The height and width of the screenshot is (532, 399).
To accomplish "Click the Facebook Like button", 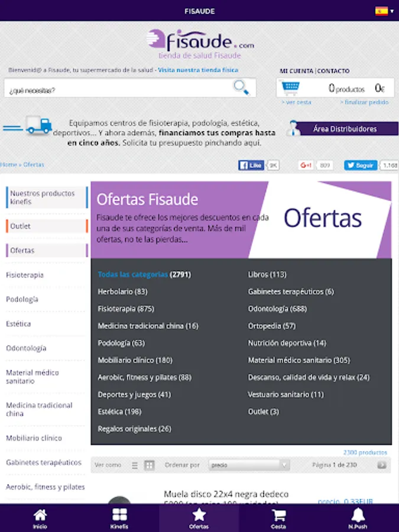I will coord(251,166).
